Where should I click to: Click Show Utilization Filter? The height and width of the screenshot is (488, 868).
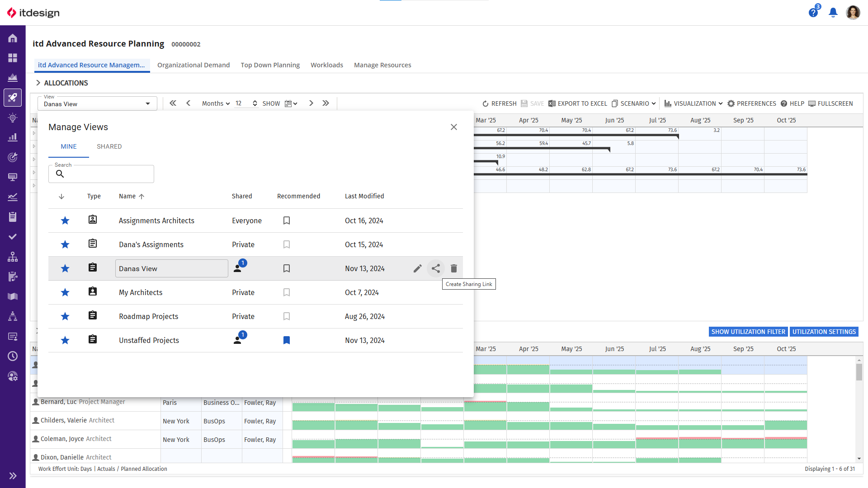click(748, 332)
